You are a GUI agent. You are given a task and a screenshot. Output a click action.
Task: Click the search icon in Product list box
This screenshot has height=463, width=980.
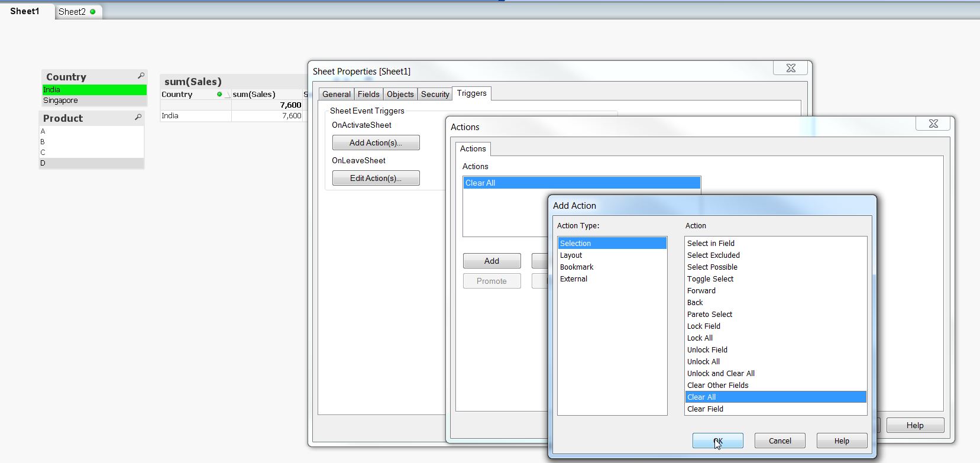click(x=138, y=118)
